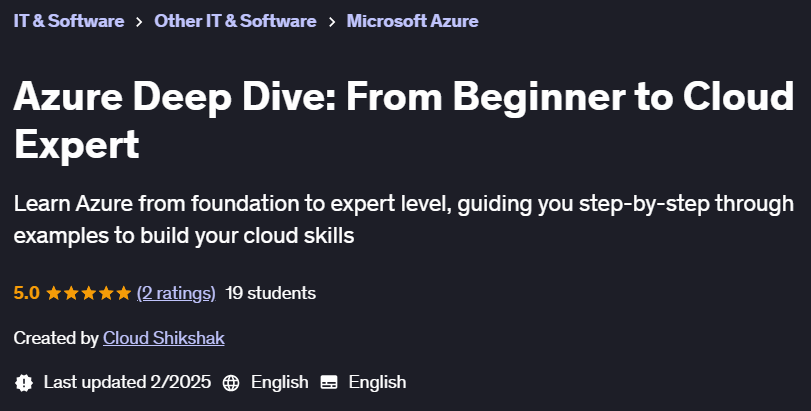Image resolution: width=811 pixels, height=411 pixels.
Task: Click the English label beside captions icon
Action: (377, 383)
